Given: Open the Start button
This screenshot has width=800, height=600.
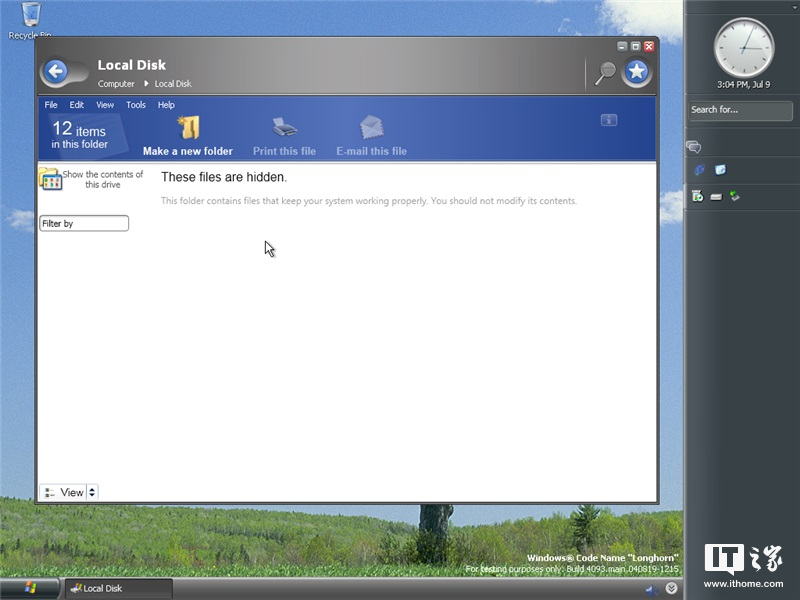Looking at the screenshot, I should tap(30, 588).
